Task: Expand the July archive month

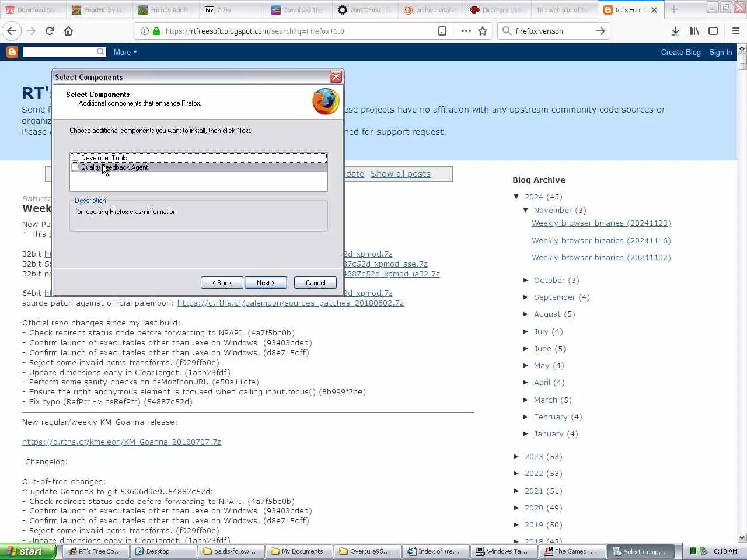Action: [x=526, y=331]
